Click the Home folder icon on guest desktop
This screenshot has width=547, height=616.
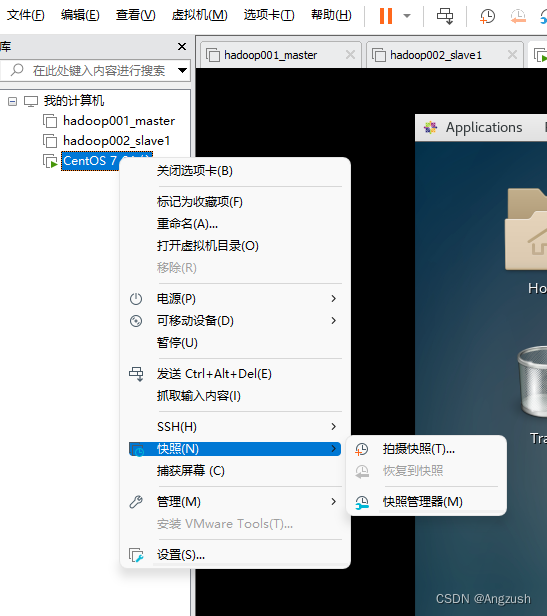[526, 229]
